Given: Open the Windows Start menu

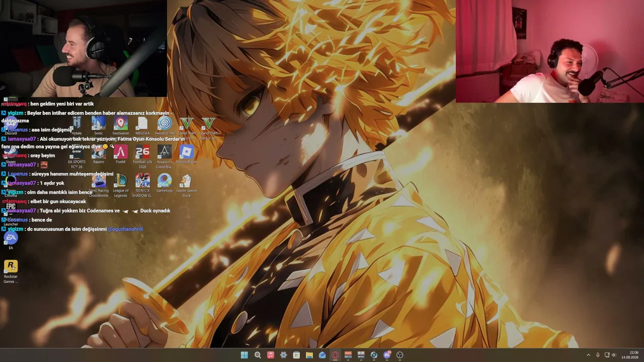Looking at the screenshot, I should [245, 355].
